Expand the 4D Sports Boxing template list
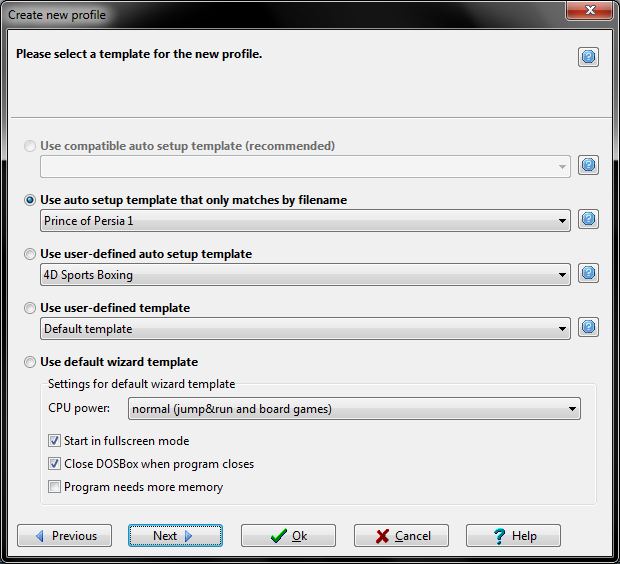Screen dimensions: 620x564 click(305, 274)
